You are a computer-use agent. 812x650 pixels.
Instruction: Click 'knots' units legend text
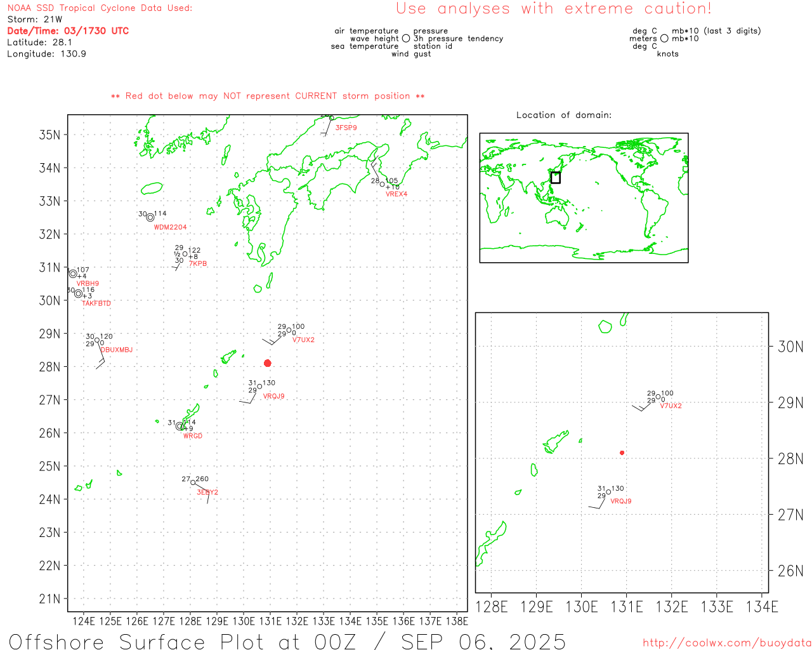[668, 54]
